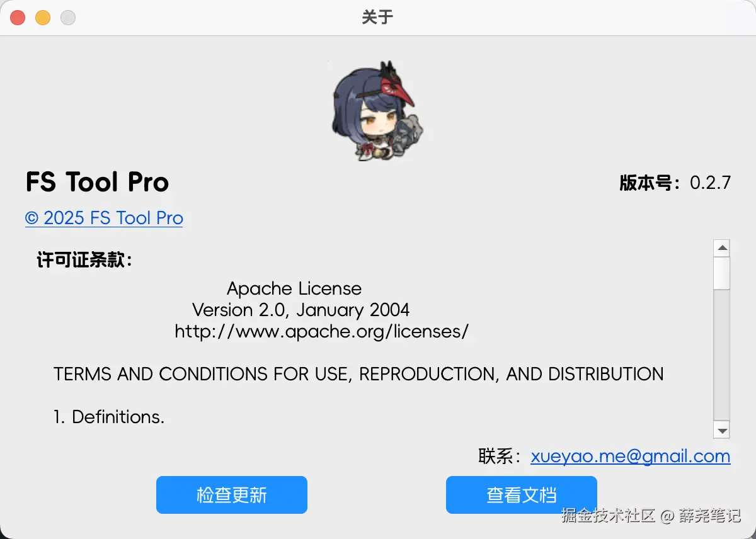Click the 许可证条款 label
The image size is (756, 539).
[85, 260]
